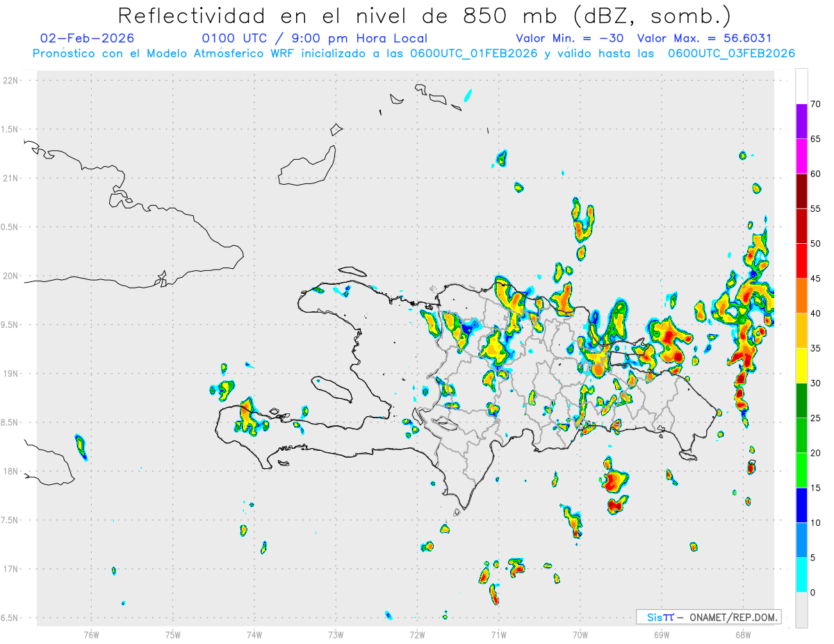
Task: Click the colorbar label "65"
Action: (x=815, y=139)
